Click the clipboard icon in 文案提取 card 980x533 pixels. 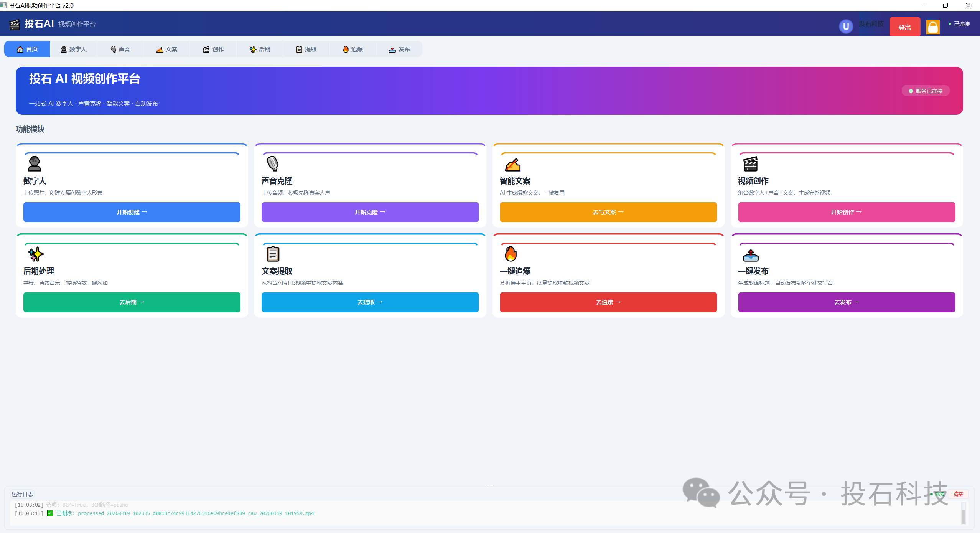tap(273, 254)
